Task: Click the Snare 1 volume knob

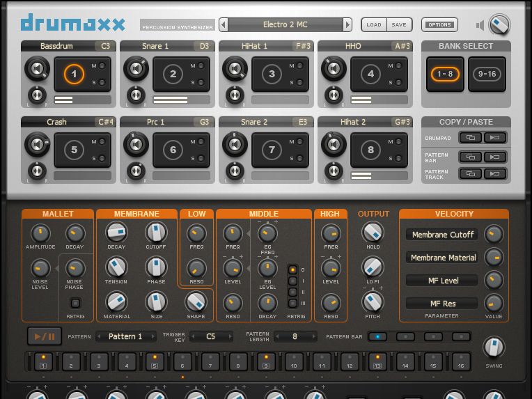Action: pos(136,69)
